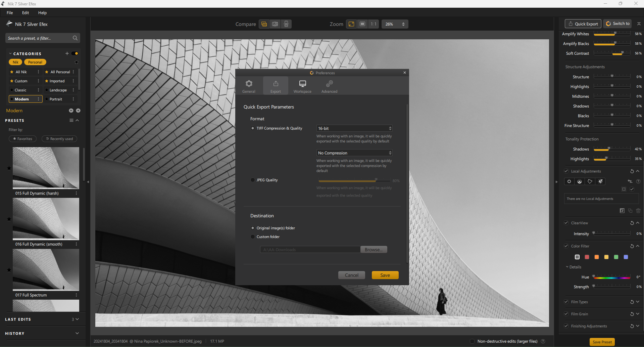Choose Custom folder destination
The image size is (644, 347).
click(x=253, y=237)
